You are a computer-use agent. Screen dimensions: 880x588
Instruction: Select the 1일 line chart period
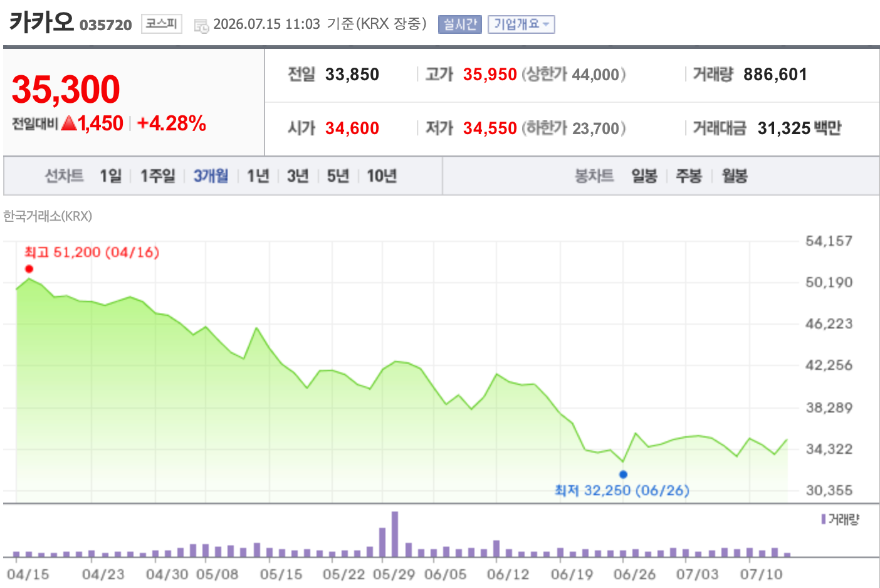(x=111, y=176)
